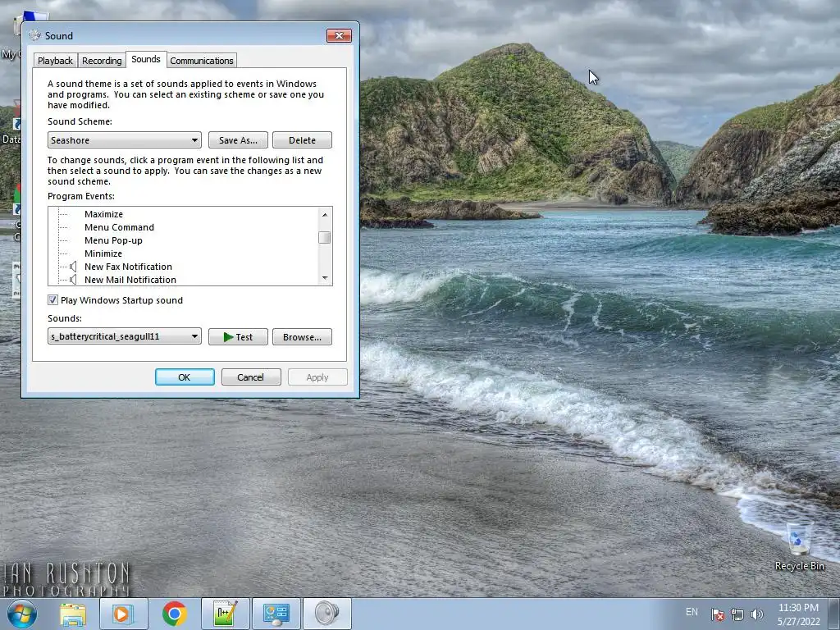Open the volume icon in system tray
Viewport: 840px width, 630px height.
(757, 614)
